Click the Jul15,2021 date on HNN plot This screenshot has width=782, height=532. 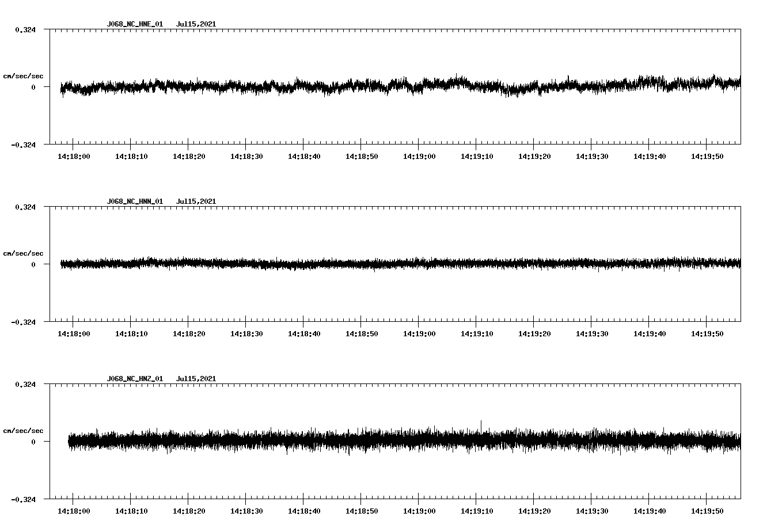pyautogui.click(x=196, y=202)
